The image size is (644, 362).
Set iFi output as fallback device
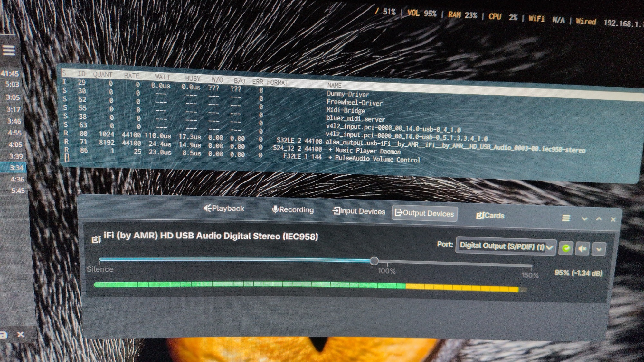566,248
